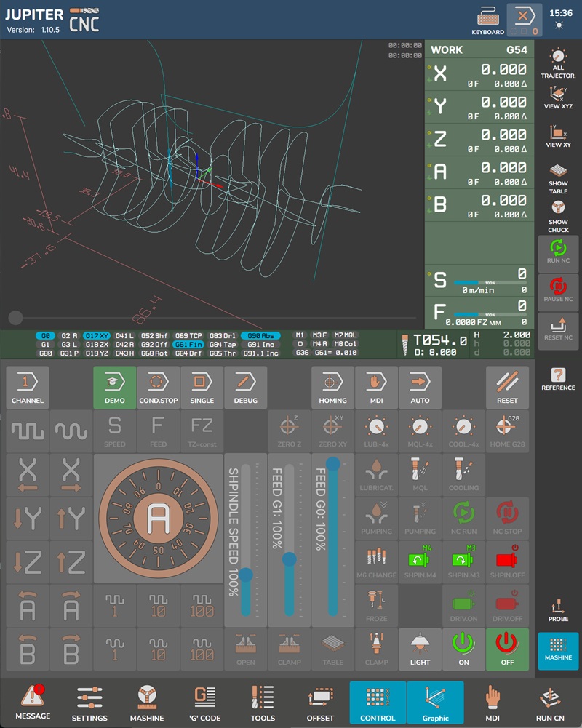Select the 100 step increment for axis A
Viewport: 582px width, 728px height.
(202, 605)
